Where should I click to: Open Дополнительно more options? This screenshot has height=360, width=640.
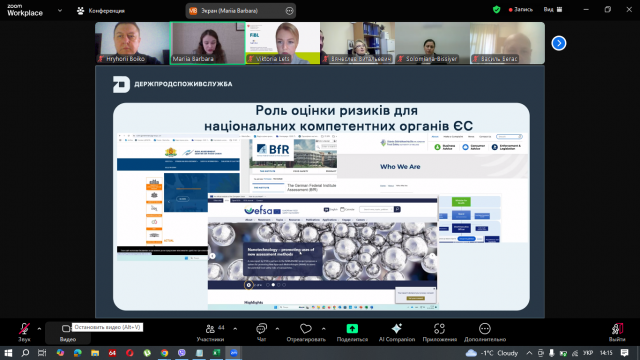click(x=485, y=332)
